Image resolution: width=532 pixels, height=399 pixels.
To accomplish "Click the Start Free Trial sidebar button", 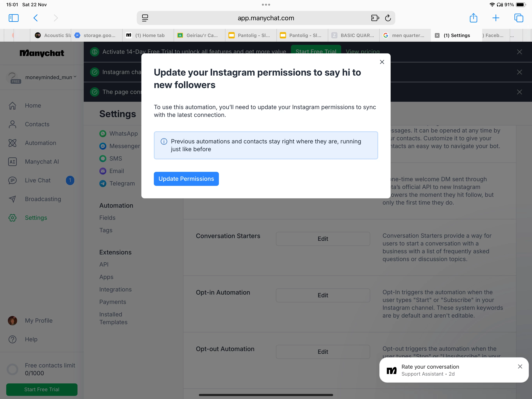I will point(42,389).
